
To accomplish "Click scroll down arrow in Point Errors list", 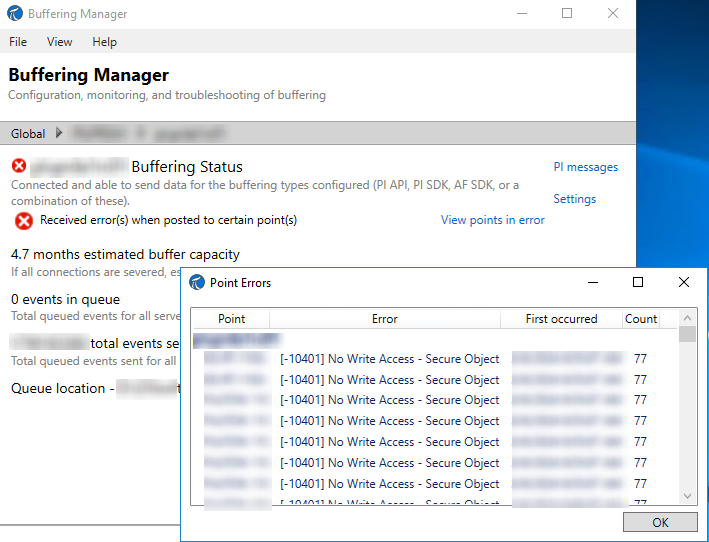I will (x=687, y=497).
